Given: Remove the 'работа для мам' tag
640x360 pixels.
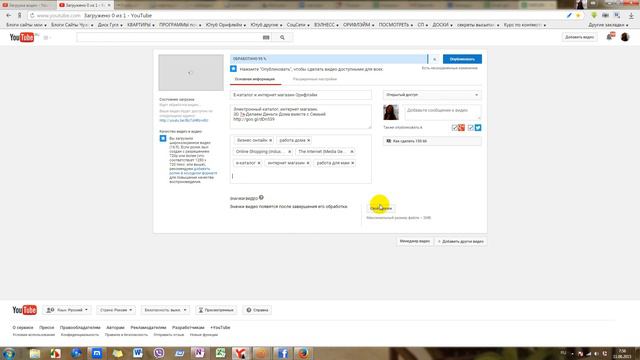Looking at the screenshot, I should 353,163.
